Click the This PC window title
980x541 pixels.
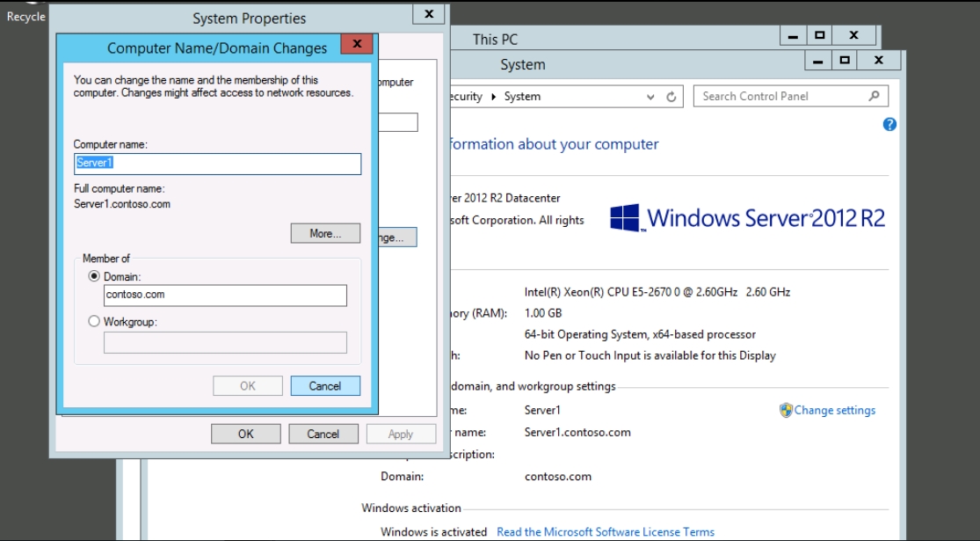[x=495, y=40]
